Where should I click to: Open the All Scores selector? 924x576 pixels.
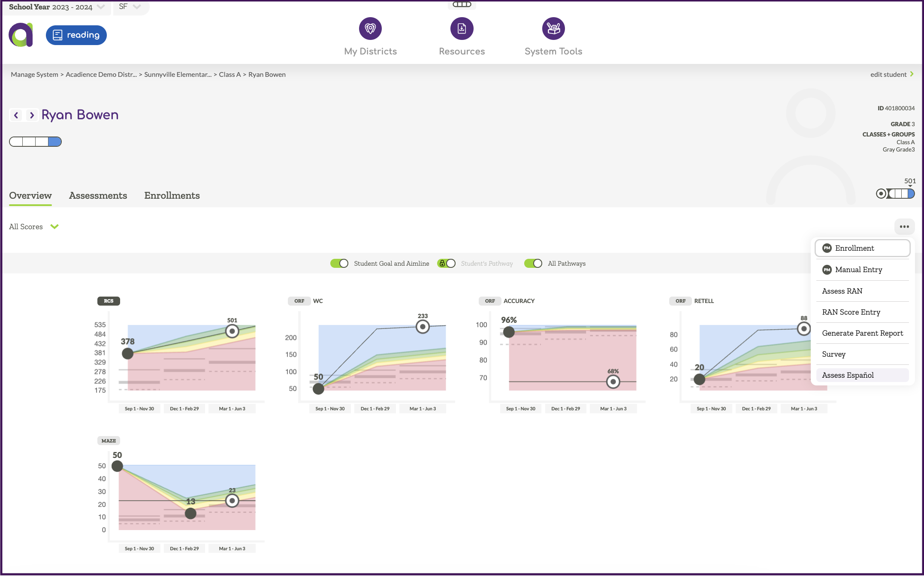click(x=34, y=226)
